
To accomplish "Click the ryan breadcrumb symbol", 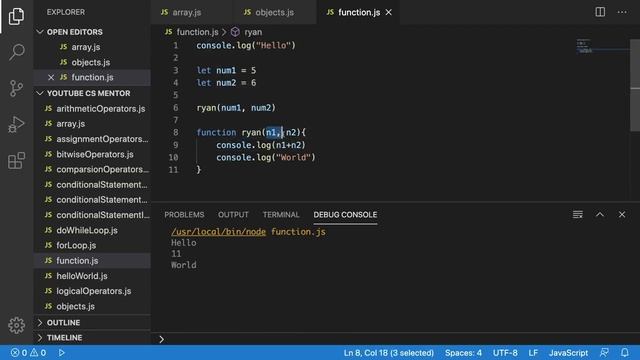I will [x=253, y=32].
